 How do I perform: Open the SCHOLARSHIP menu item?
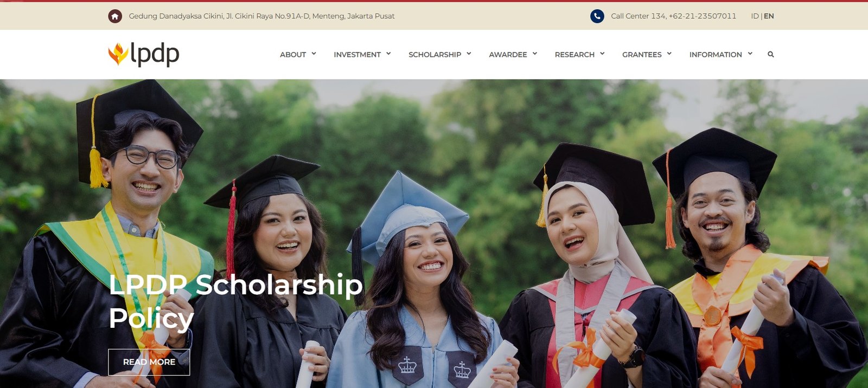coord(435,55)
